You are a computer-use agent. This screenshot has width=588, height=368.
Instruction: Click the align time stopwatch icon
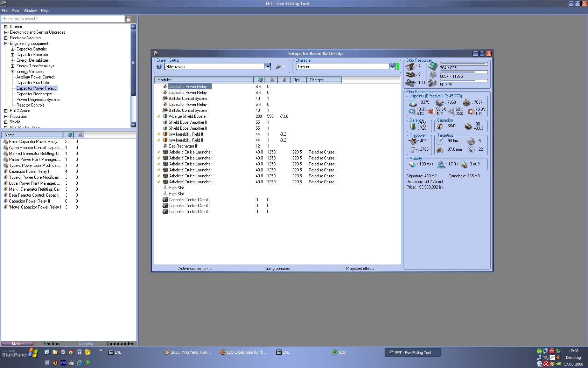point(441,164)
